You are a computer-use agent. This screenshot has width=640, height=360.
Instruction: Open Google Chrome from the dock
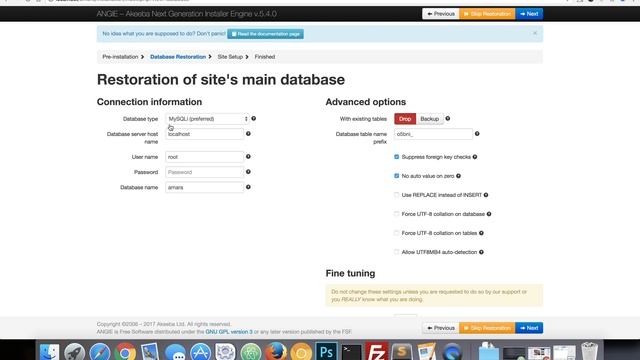click(125, 351)
